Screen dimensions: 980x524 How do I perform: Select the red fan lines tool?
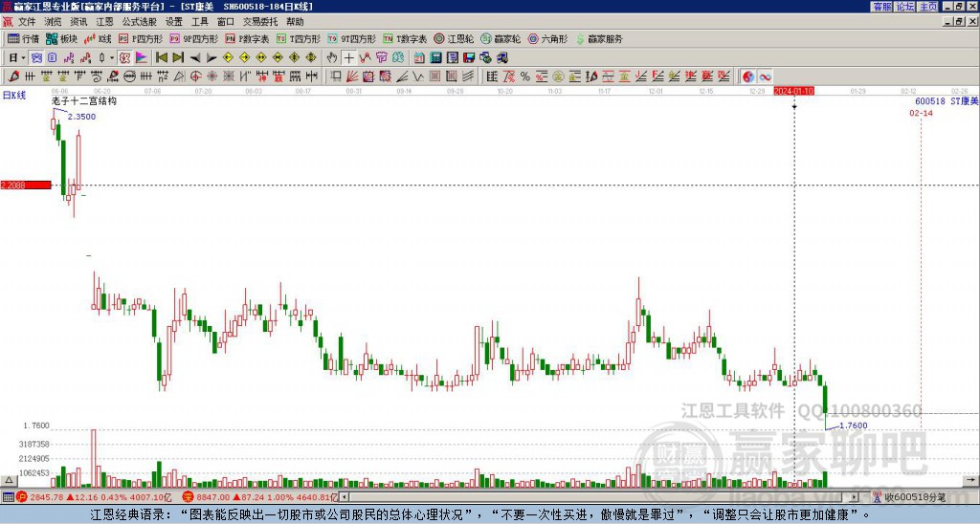(352, 76)
